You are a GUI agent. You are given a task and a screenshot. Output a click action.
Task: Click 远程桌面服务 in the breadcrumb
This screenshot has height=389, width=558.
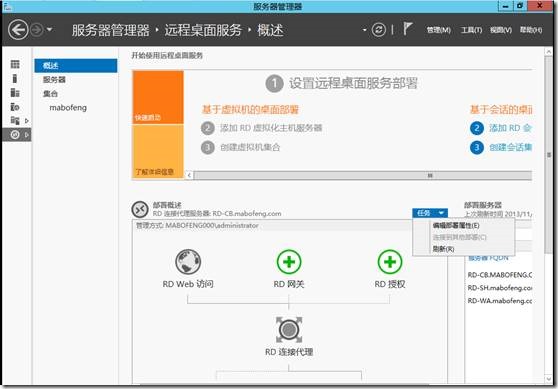point(203,30)
